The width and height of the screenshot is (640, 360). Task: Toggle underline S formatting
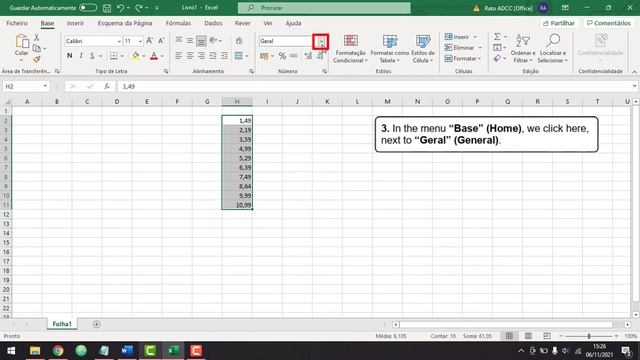tap(92, 56)
